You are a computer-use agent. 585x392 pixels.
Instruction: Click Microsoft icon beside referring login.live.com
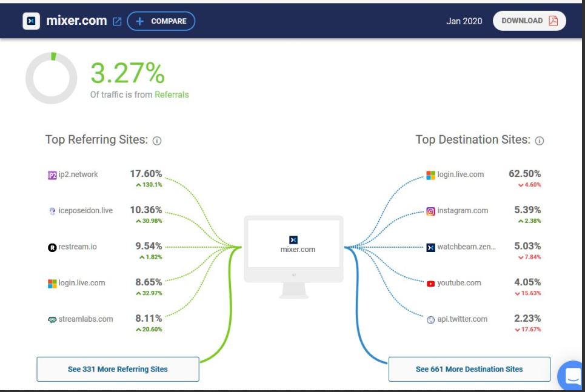[x=52, y=284]
